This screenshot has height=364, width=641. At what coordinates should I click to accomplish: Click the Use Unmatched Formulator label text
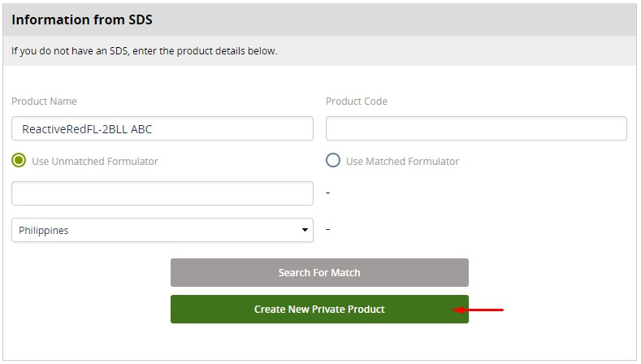tap(95, 161)
